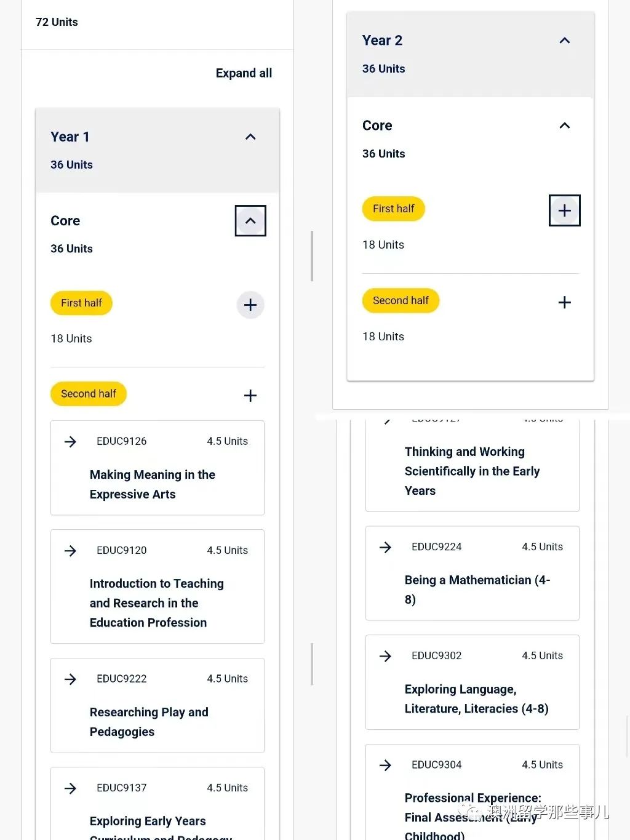The height and width of the screenshot is (840, 630).
Task: Open Making Meaning in the Expressive Arts
Action: (x=153, y=484)
